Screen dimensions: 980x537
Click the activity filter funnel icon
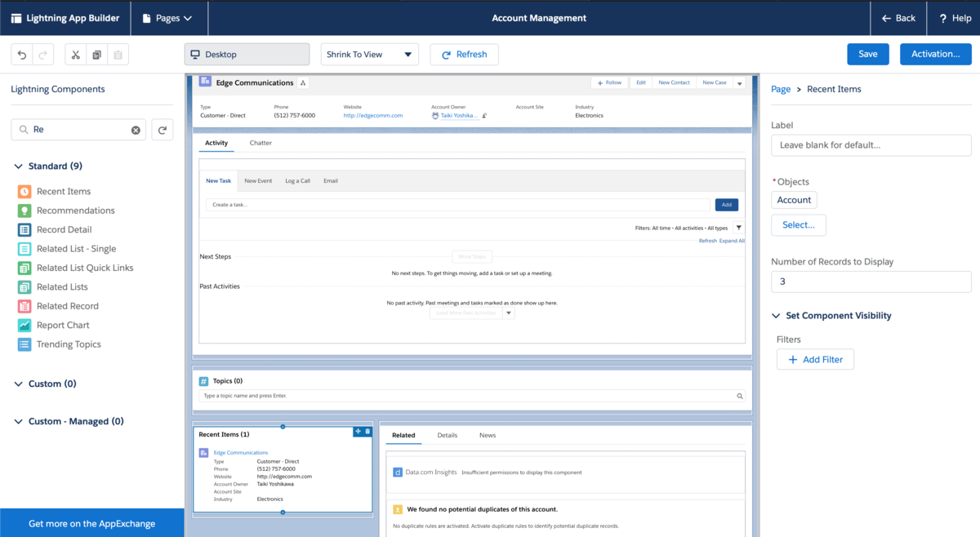point(738,228)
